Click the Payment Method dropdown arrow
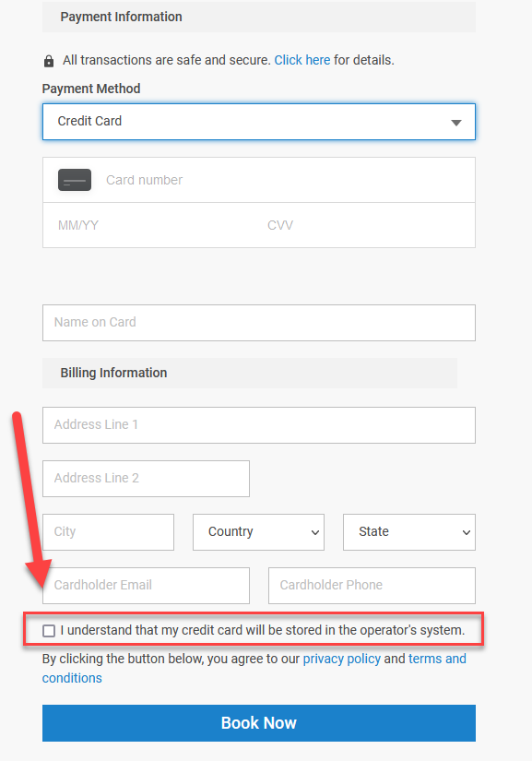The height and width of the screenshot is (761, 532). pos(455,123)
